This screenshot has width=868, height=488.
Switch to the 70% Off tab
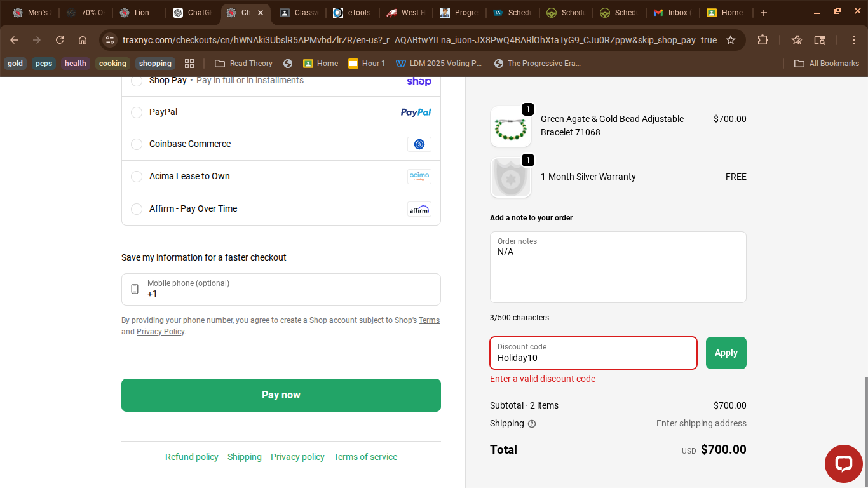(x=86, y=13)
